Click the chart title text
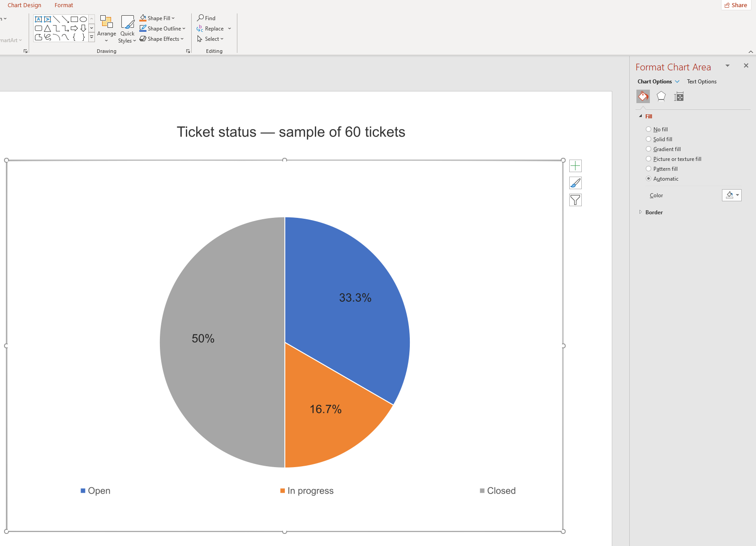The height and width of the screenshot is (546, 756). coord(291,132)
